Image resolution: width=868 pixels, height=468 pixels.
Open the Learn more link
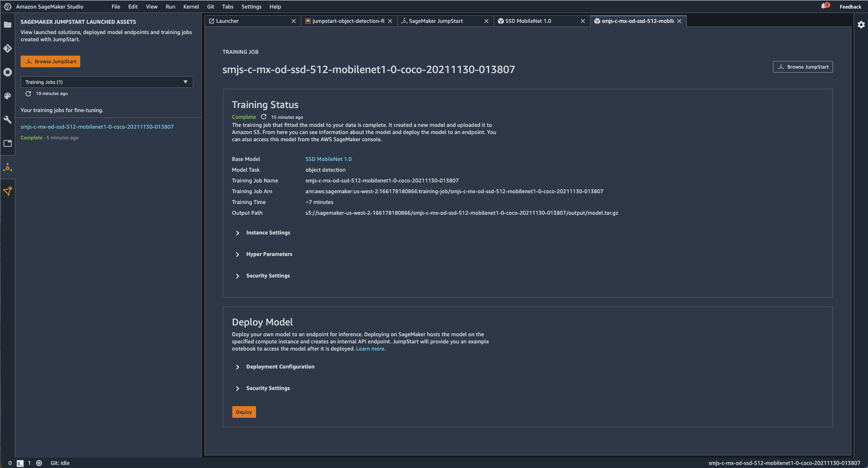click(370, 349)
